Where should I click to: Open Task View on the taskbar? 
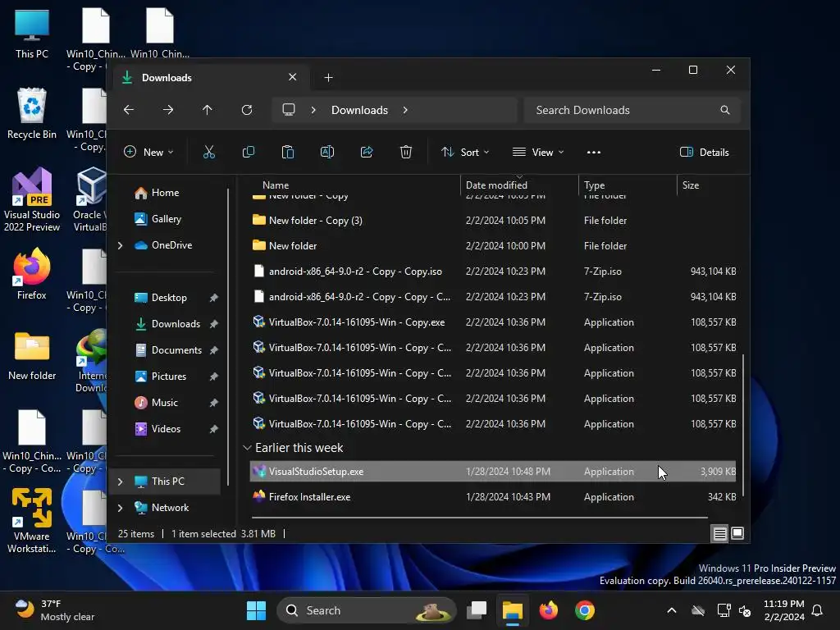(x=477, y=610)
